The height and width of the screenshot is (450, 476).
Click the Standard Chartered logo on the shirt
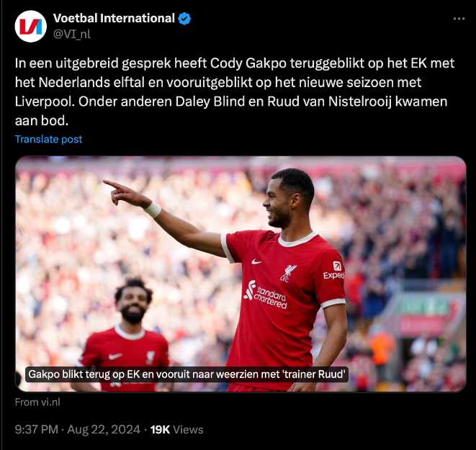click(x=266, y=294)
